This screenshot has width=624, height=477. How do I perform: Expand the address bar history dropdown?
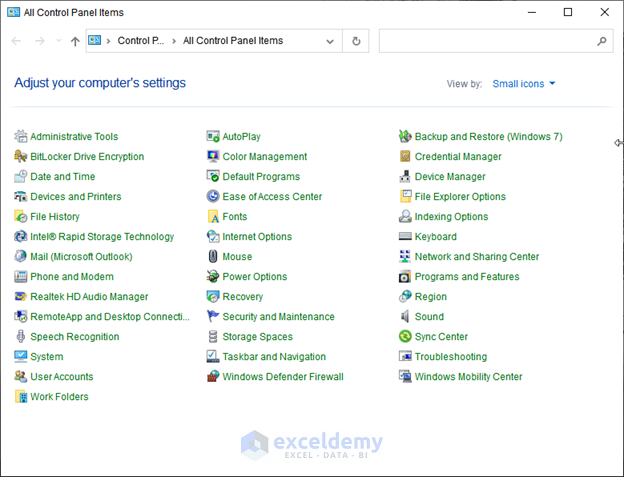330,41
